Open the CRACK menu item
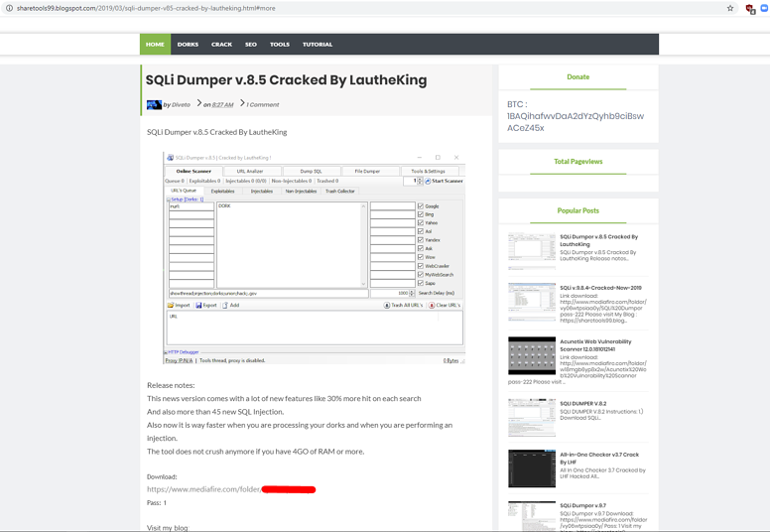Viewport: 770px width, 532px height. pos(221,45)
